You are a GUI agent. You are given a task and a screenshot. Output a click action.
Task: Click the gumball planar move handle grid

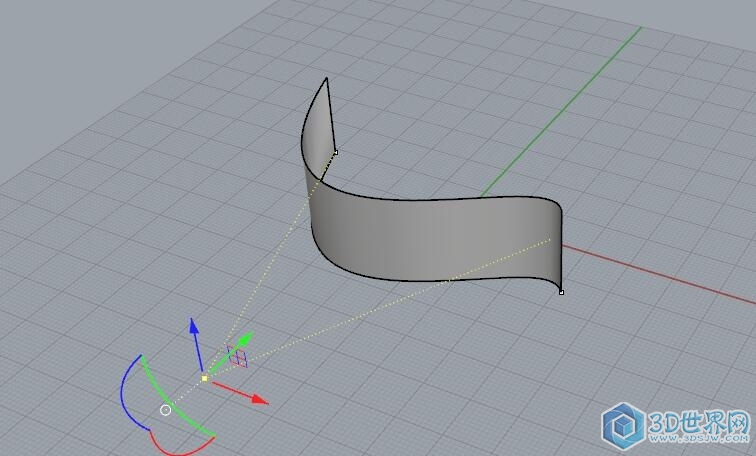pos(237,357)
